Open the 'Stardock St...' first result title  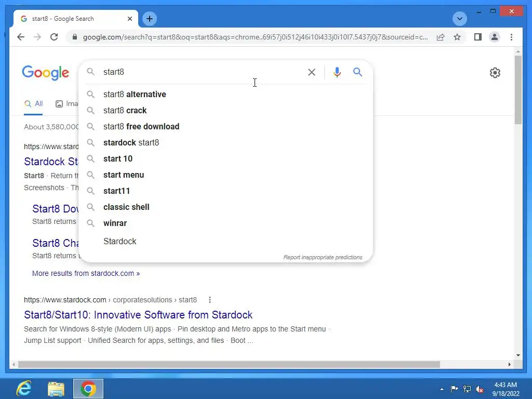[x=51, y=162]
